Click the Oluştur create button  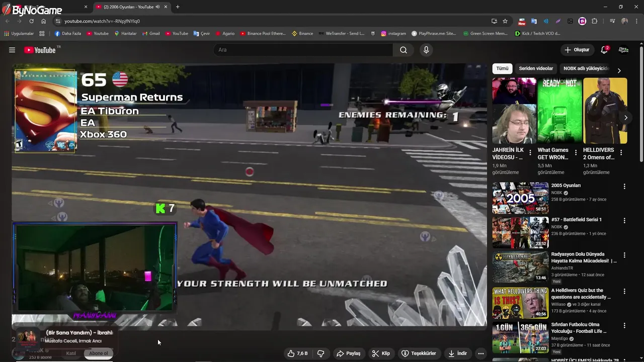click(x=577, y=50)
